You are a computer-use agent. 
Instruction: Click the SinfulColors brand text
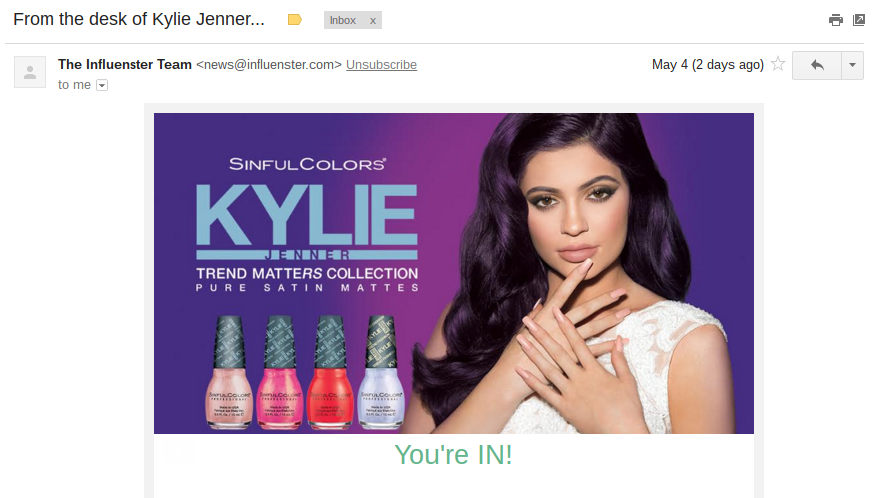(x=307, y=164)
